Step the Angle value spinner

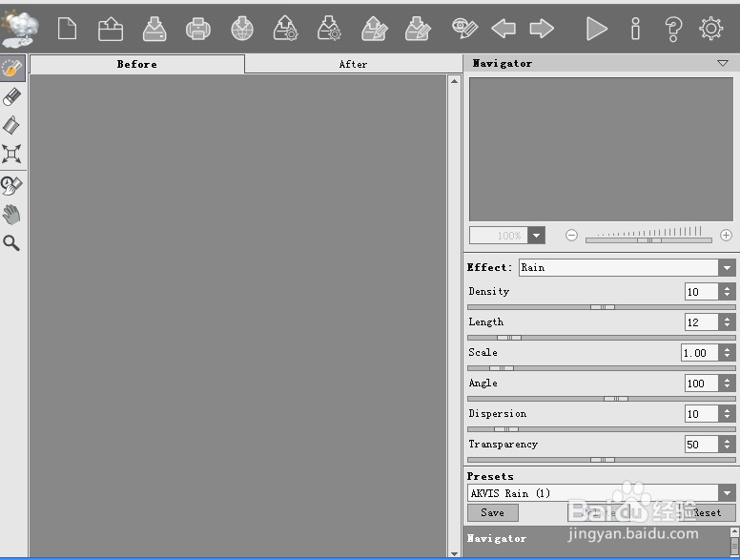(x=727, y=384)
